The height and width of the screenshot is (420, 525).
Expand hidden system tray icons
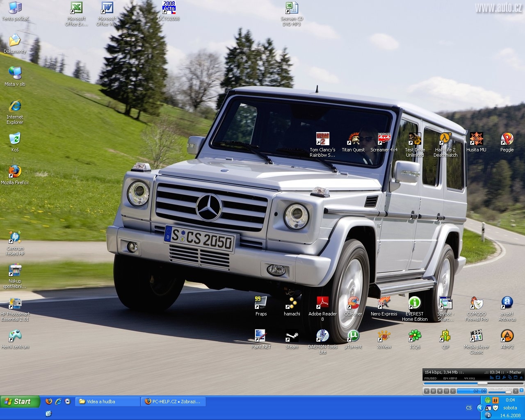[x=480, y=408]
